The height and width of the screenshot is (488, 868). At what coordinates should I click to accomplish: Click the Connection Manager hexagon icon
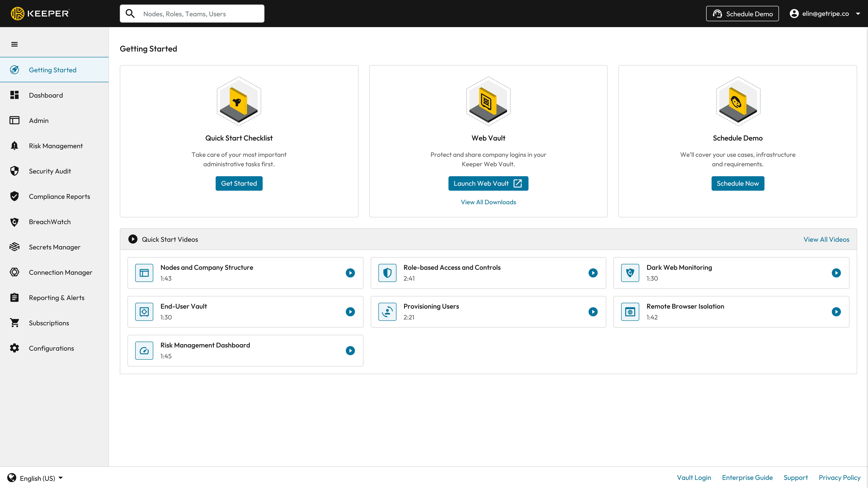pyautogui.click(x=14, y=272)
